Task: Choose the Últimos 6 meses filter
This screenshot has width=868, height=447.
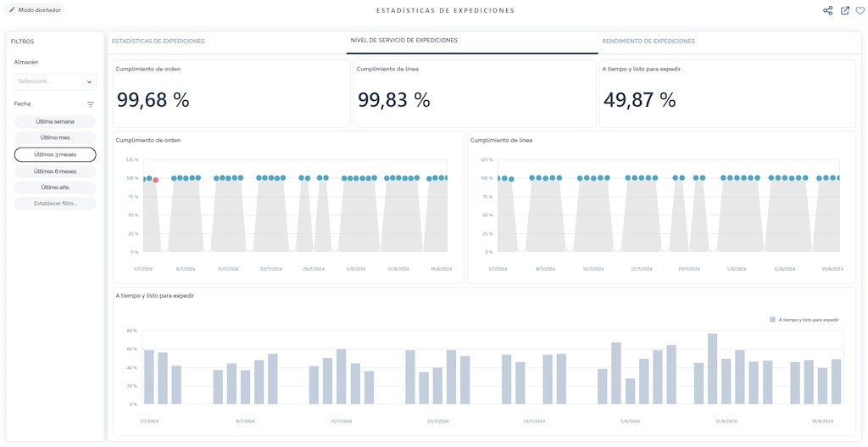Action: point(55,170)
